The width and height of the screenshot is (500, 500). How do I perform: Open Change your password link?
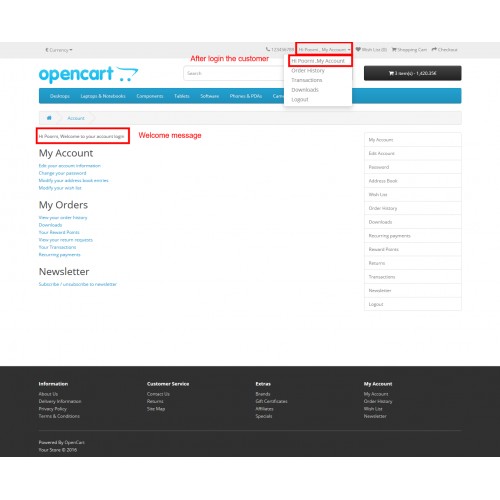coord(62,173)
